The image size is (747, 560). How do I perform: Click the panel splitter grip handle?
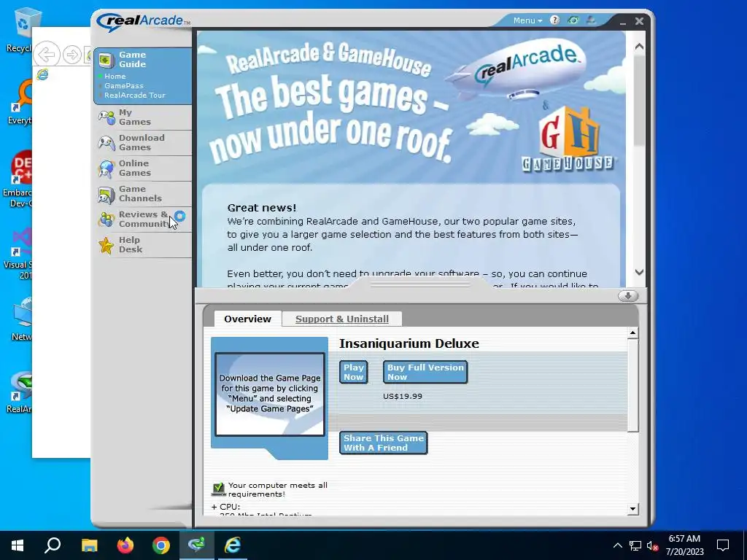coord(420,284)
